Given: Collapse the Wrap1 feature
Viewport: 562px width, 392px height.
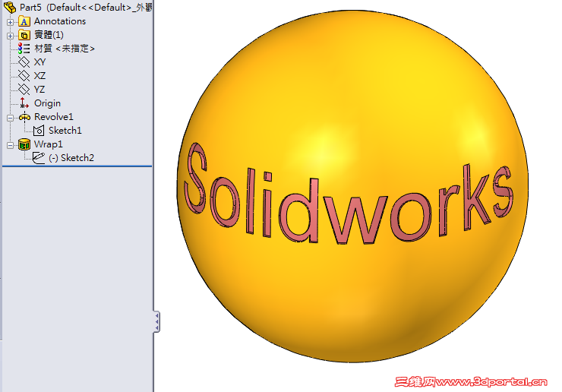Looking at the screenshot, I should [x=10, y=145].
